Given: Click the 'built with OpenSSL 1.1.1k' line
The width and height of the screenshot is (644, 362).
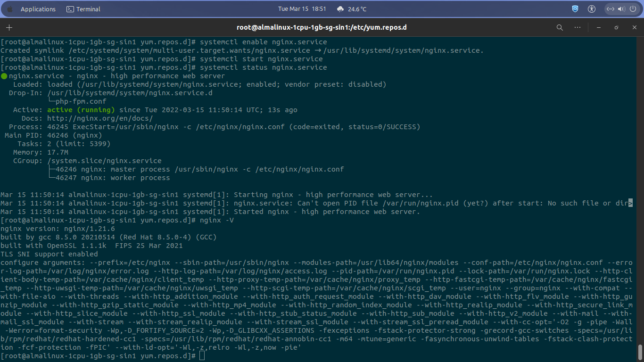Looking at the screenshot, I should (x=91, y=246).
